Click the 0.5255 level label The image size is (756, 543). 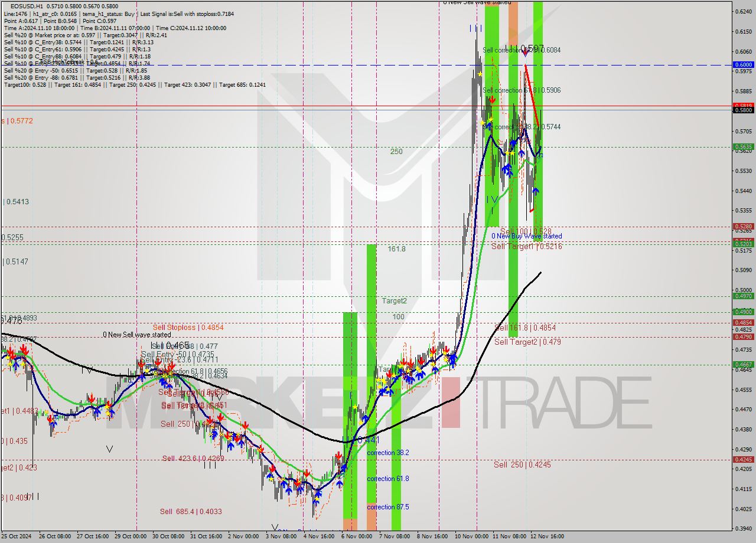12,237
